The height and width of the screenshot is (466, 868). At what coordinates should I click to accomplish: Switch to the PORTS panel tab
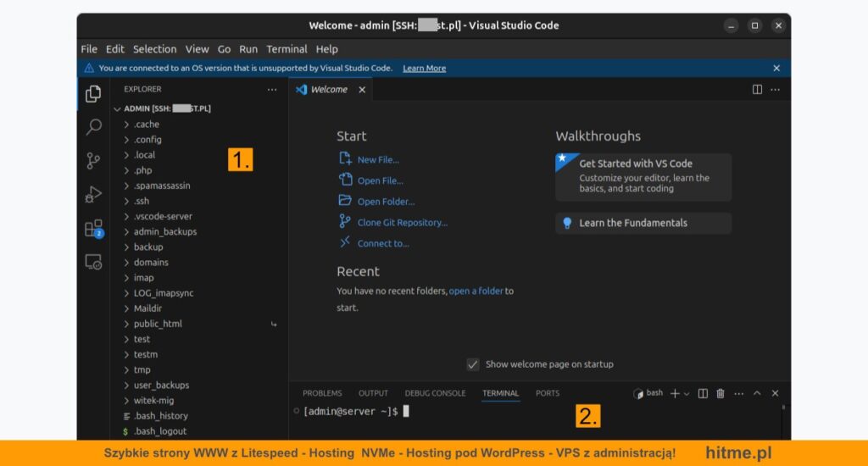(x=548, y=393)
